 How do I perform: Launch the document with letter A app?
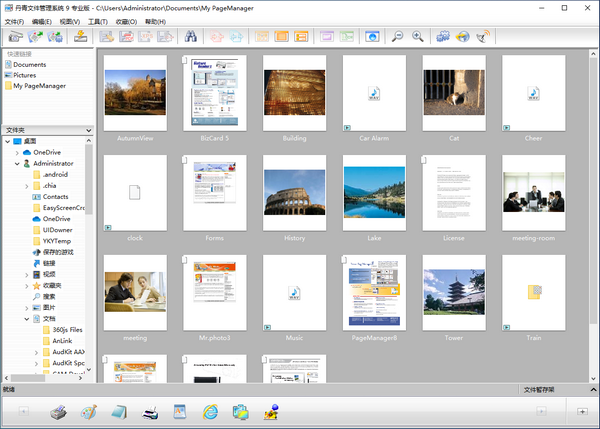[180, 412]
